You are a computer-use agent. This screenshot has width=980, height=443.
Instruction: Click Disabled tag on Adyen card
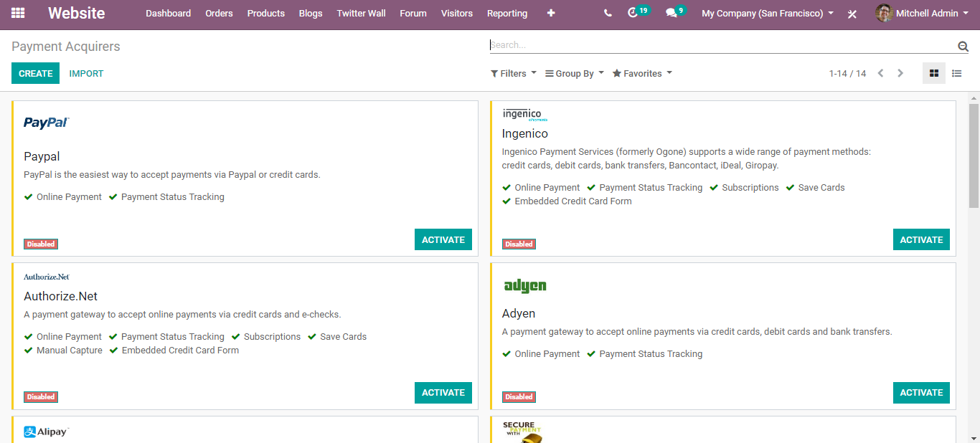tap(519, 396)
